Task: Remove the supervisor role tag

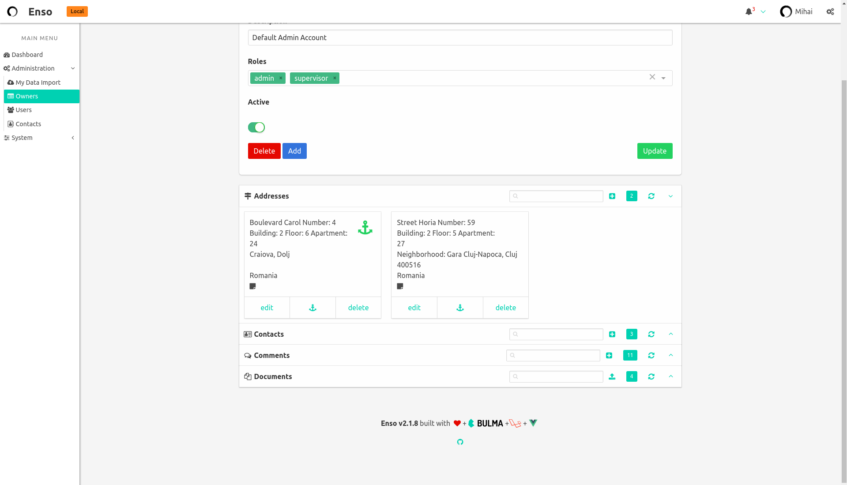Action: 335,78
